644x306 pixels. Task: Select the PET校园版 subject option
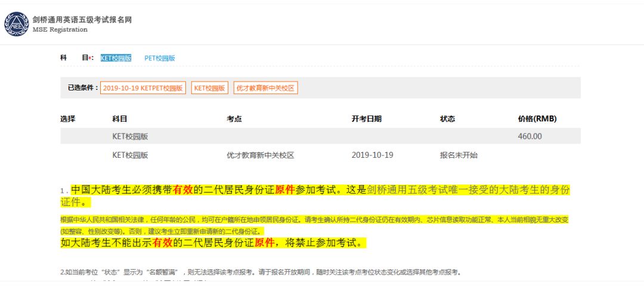point(160,58)
